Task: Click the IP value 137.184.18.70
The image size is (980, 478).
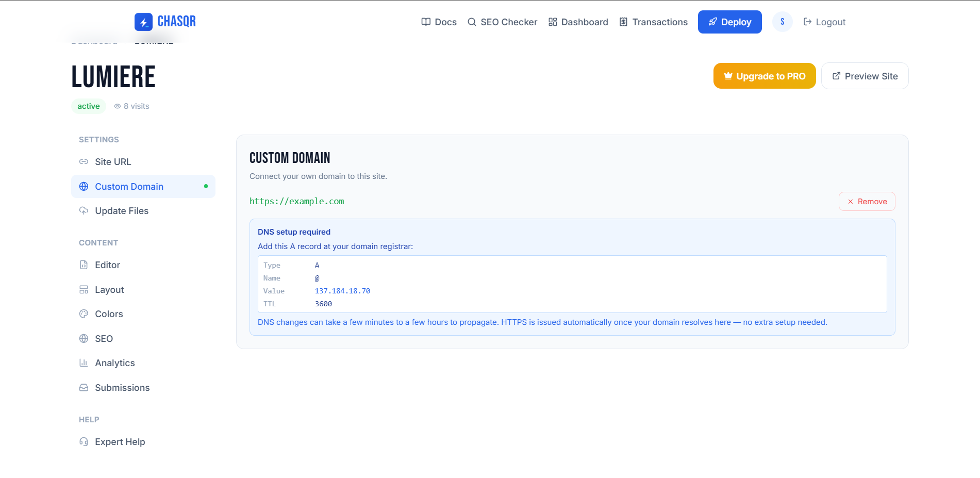Action: 342,291
